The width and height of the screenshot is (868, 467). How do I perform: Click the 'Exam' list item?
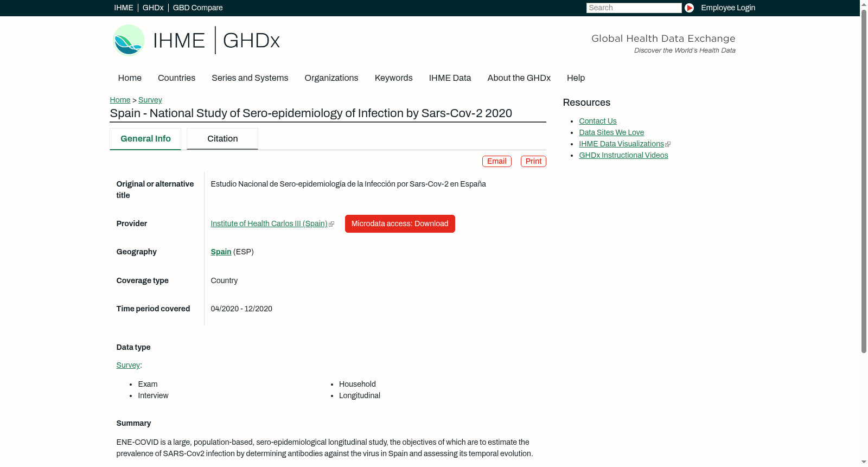coord(148,384)
